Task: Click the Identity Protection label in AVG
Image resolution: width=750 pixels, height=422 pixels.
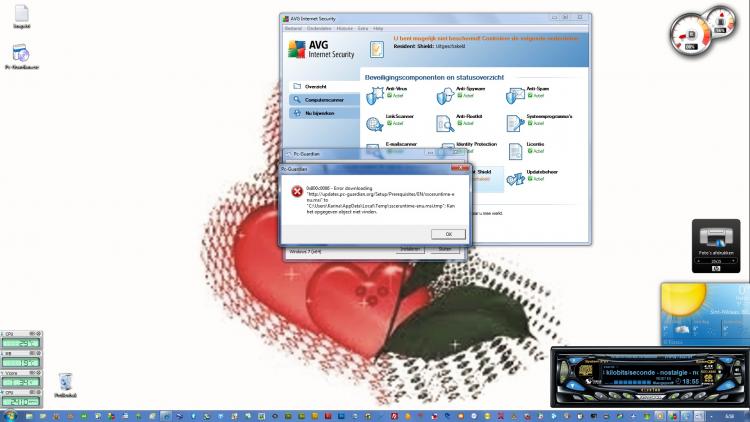Action: pyautogui.click(x=476, y=144)
